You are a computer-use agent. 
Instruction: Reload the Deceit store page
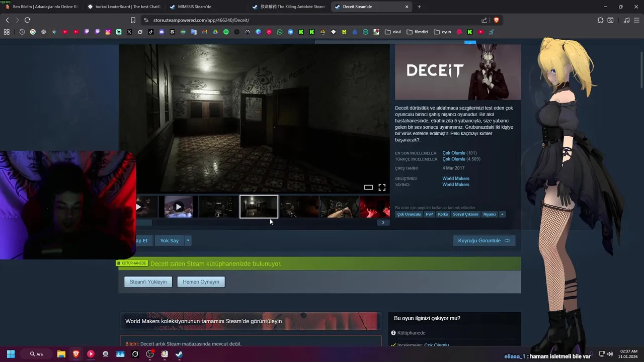click(x=27, y=20)
